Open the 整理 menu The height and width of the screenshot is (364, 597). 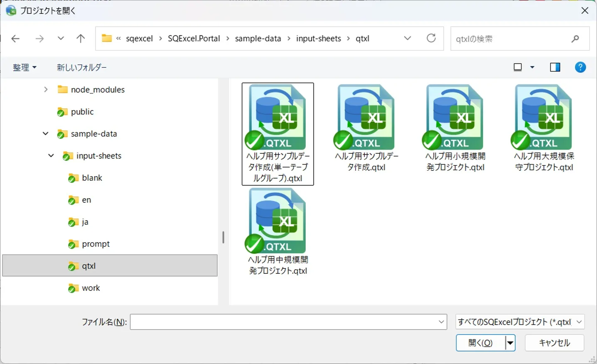point(25,67)
